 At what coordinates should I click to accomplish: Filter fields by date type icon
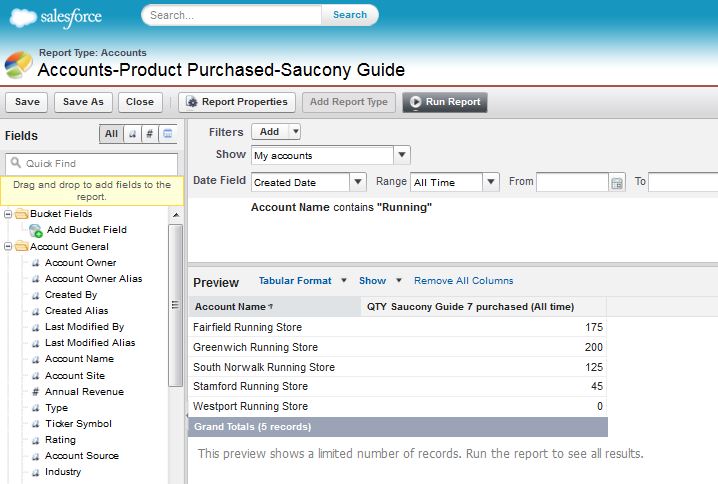click(x=168, y=134)
